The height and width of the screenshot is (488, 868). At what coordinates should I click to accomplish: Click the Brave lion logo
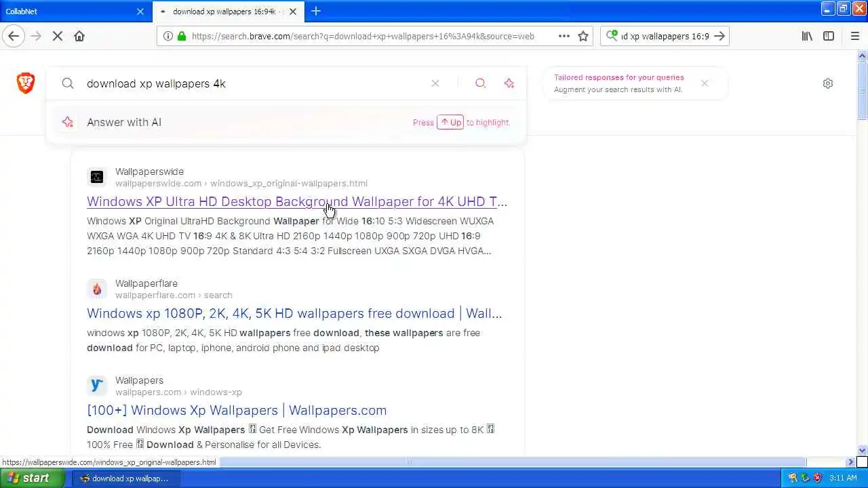[26, 83]
